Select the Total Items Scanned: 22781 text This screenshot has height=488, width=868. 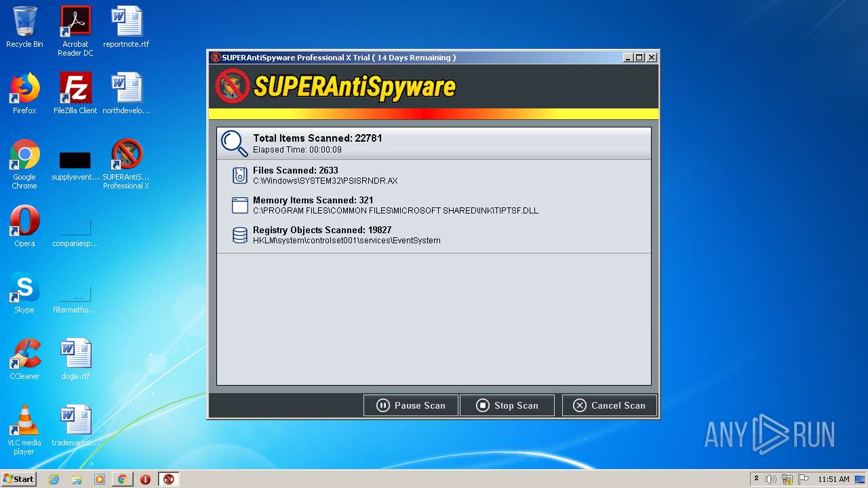pos(317,138)
